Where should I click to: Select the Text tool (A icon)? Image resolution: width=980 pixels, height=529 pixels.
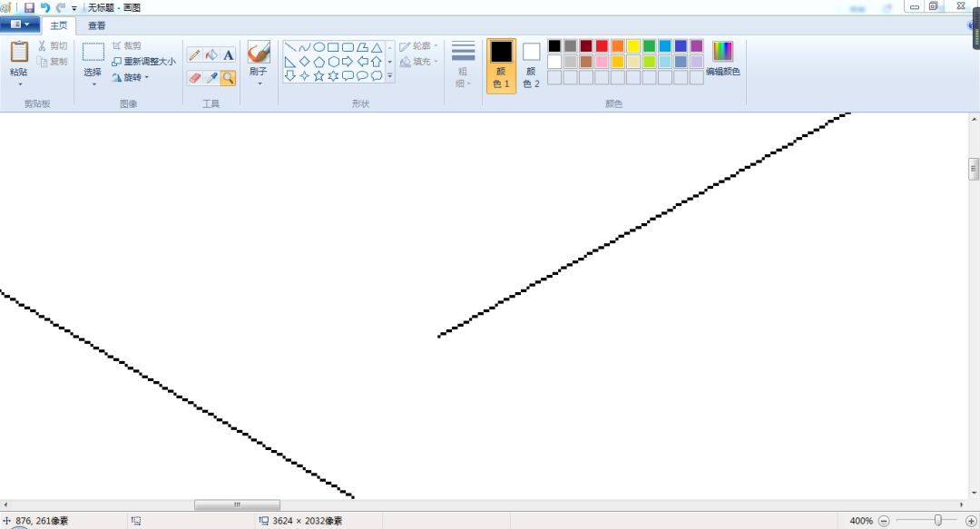point(228,55)
